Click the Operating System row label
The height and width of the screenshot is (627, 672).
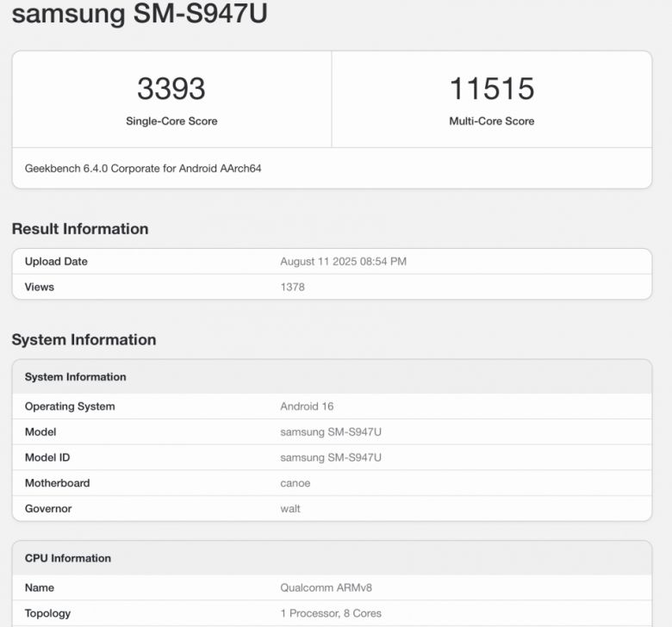(x=70, y=407)
